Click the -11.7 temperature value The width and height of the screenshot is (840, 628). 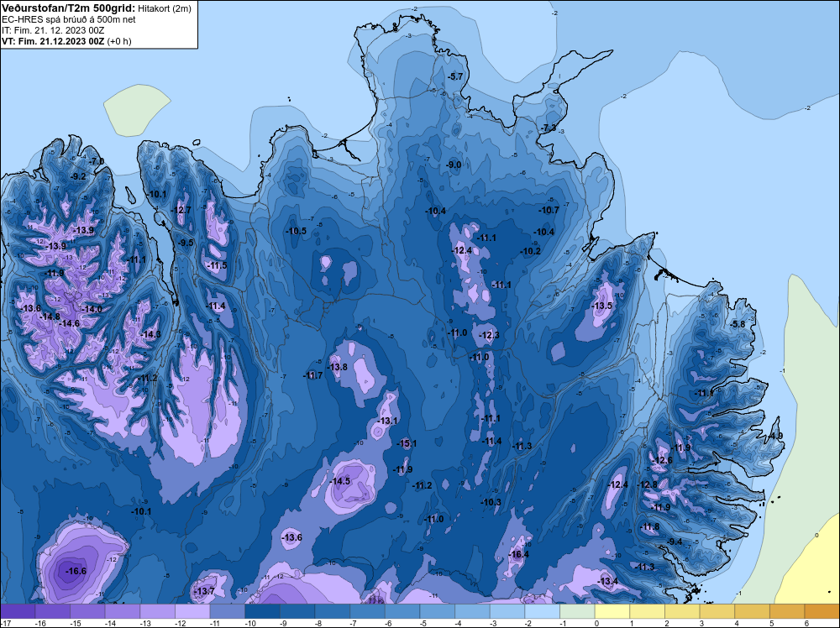(x=312, y=375)
